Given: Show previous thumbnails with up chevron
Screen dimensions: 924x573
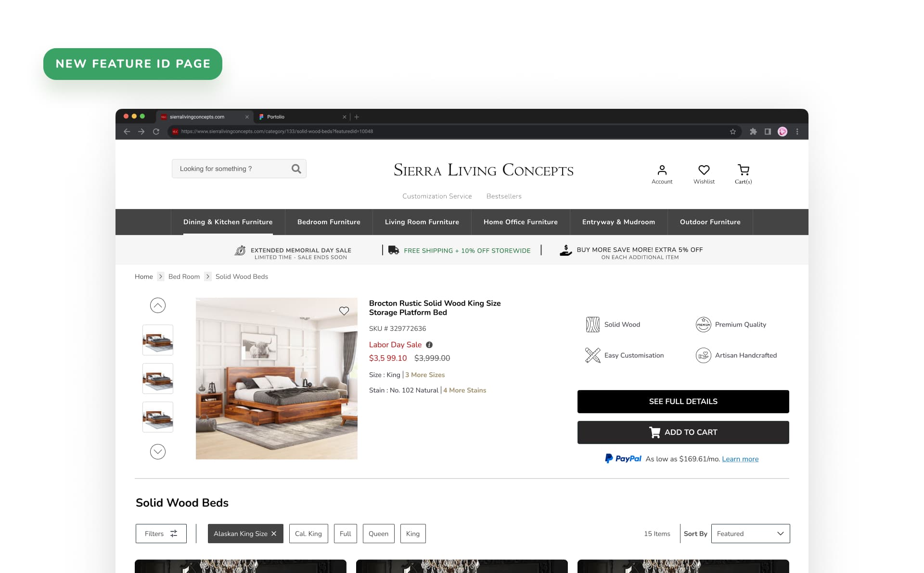Looking at the screenshot, I should (158, 305).
